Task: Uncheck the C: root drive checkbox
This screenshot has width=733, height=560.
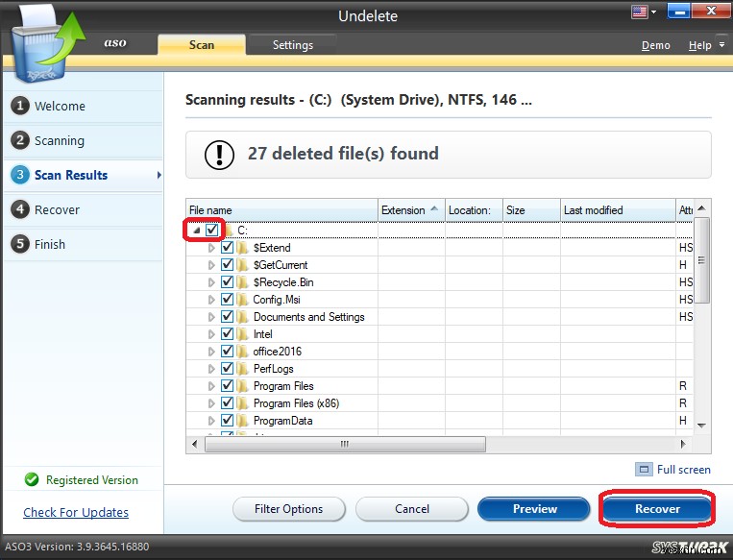Action: pyautogui.click(x=211, y=231)
